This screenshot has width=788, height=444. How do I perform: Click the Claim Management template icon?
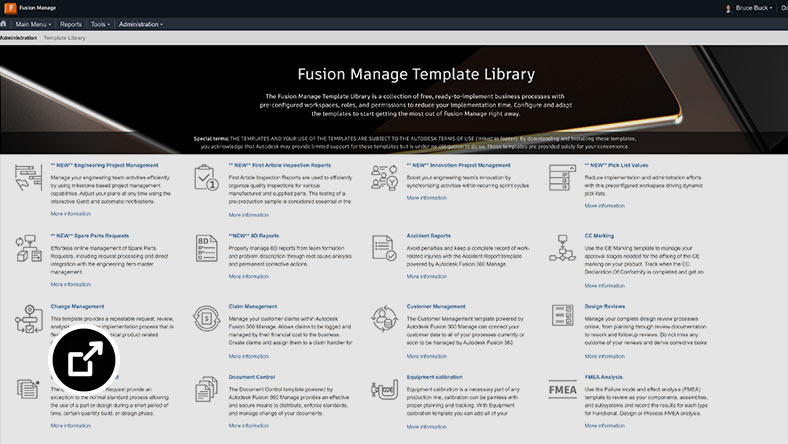[x=206, y=318]
